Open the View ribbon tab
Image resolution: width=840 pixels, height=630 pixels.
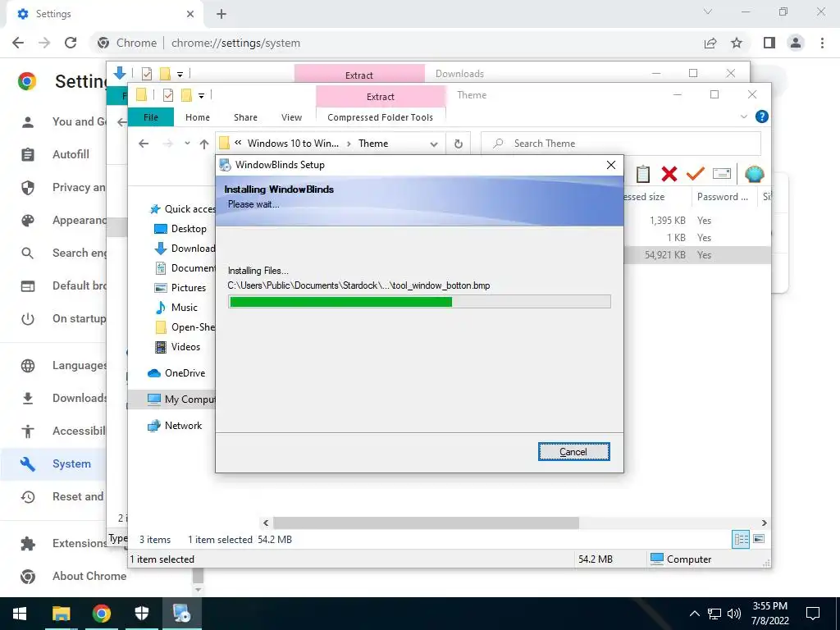[x=291, y=117]
